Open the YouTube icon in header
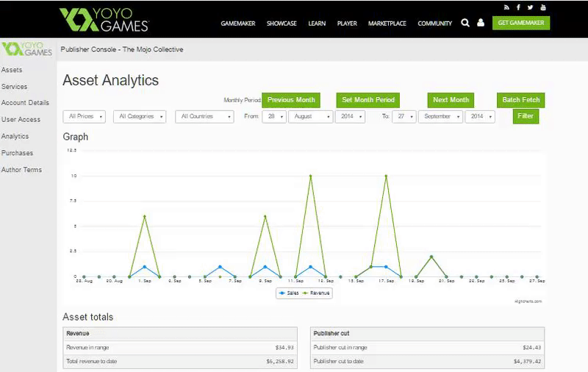Image resolution: width=588 pixels, height=372 pixels. 542,7
